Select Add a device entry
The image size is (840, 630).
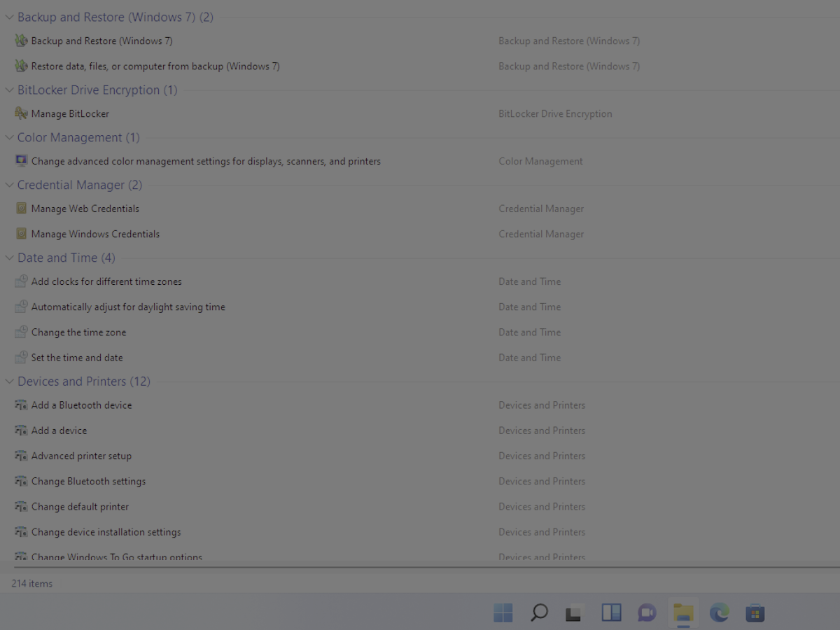point(59,430)
